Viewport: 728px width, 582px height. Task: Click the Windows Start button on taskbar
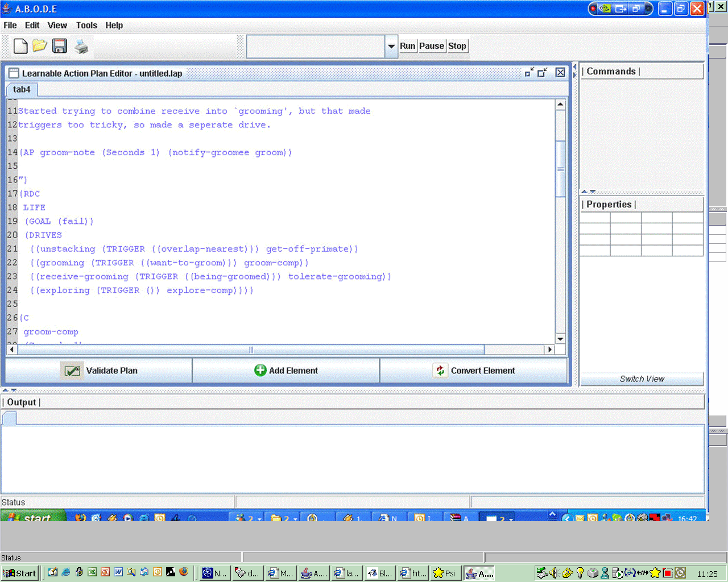click(20, 573)
